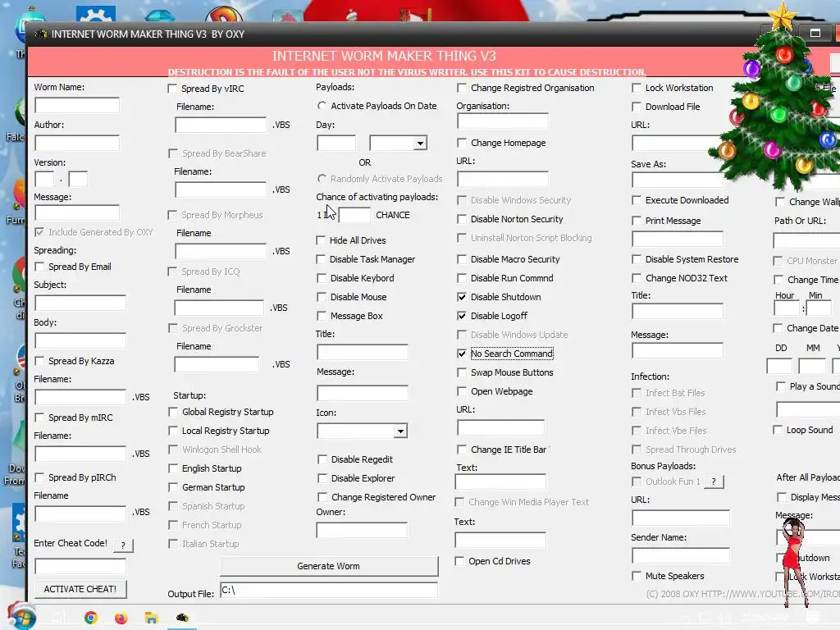Select the Worm Maker taskbar icon

click(x=182, y=618)
